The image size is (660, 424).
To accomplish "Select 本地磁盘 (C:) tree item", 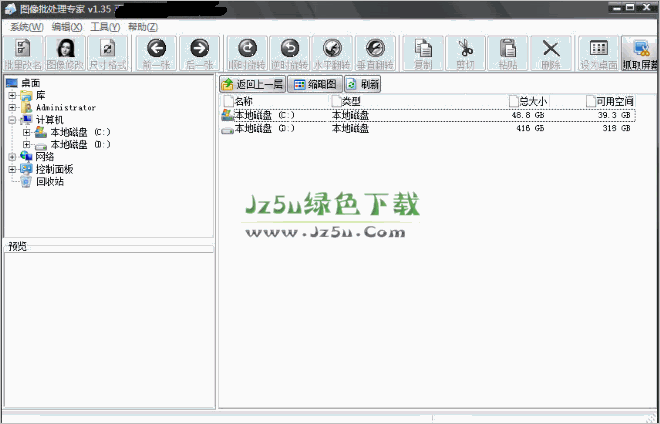I will point(80,132).
